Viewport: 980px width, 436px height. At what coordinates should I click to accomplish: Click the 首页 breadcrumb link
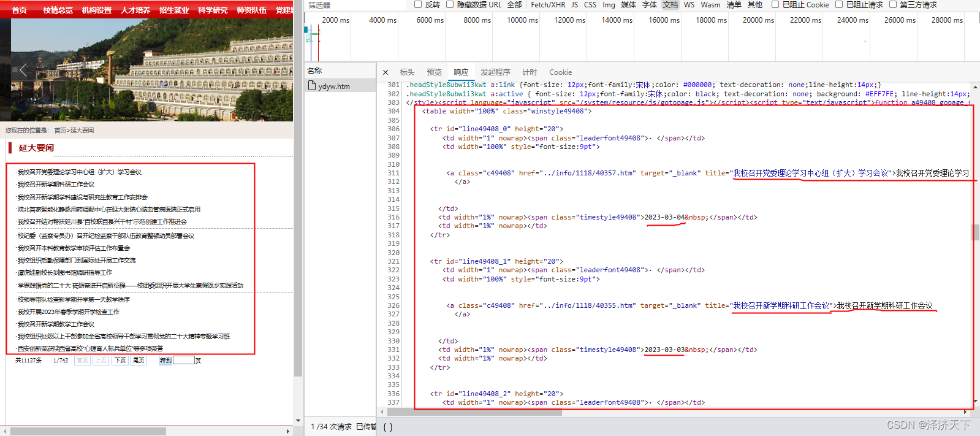tap(60, 130)
